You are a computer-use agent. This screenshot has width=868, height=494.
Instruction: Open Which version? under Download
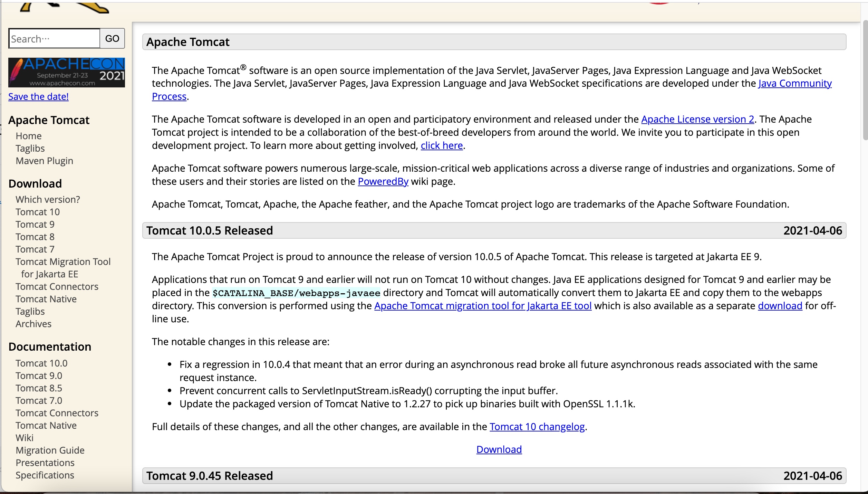(48, 200)
